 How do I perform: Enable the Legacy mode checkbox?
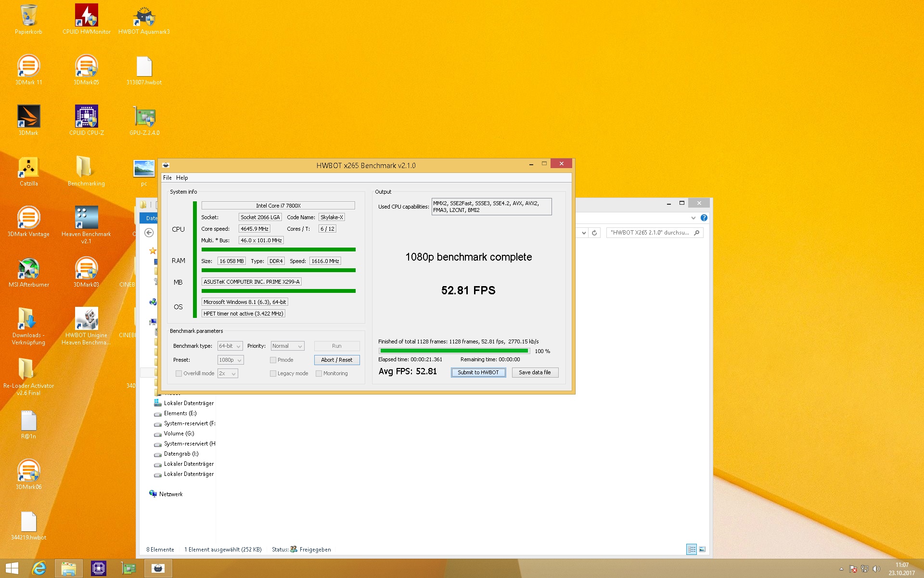(x=273, y=373)
